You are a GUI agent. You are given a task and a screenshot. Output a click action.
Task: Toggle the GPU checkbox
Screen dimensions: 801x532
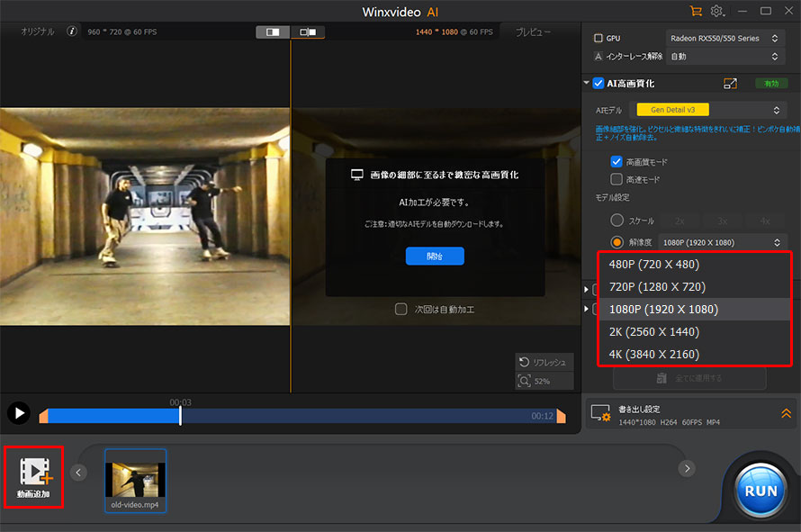[598, 39]
